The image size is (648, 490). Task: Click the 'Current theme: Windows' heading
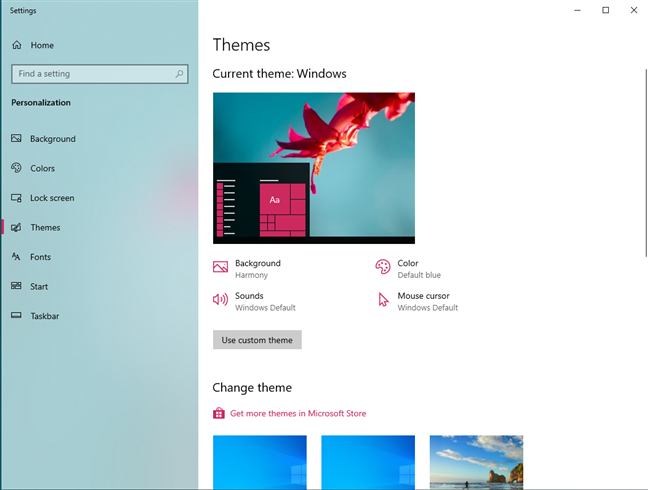click(279, 74)
